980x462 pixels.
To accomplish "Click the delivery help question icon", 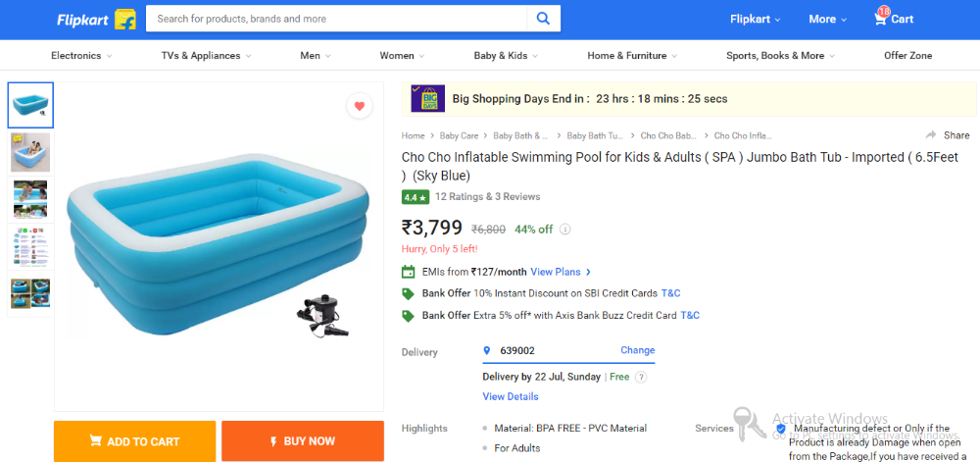I will pos(641,377).
